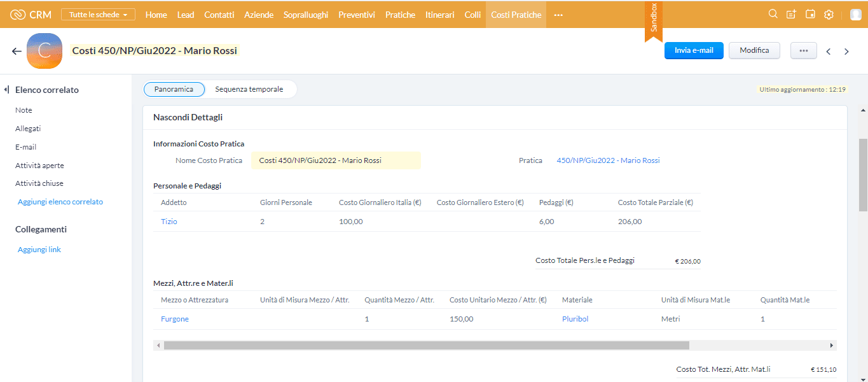
Task: Open the settings gear icon
Action: coord(829,14)
